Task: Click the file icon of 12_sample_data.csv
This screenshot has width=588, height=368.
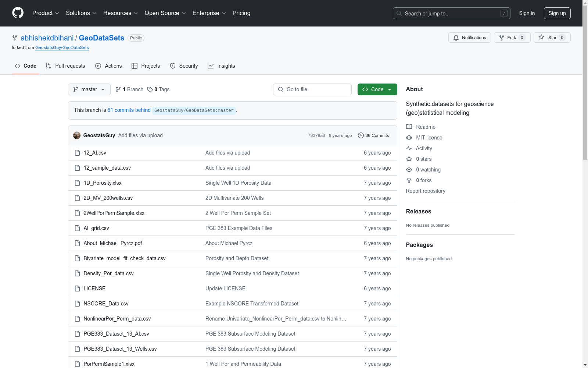Action: (77, 168)
